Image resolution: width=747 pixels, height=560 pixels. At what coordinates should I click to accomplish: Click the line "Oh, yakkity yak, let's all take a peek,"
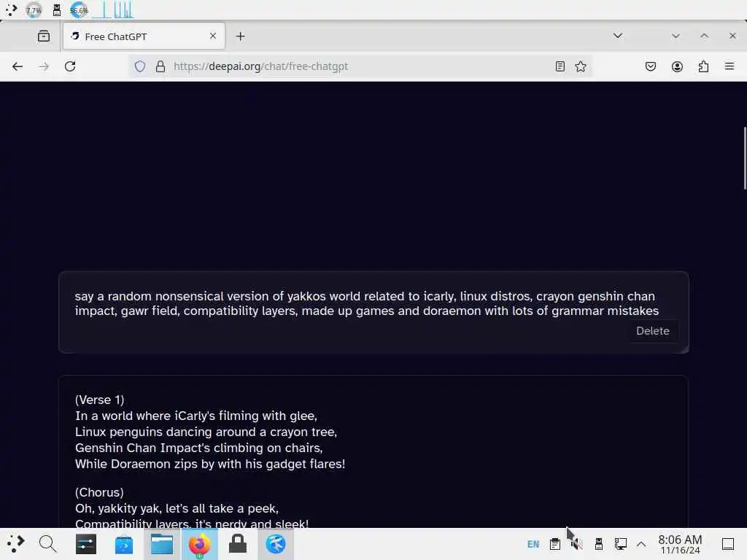tap(177, 508)
